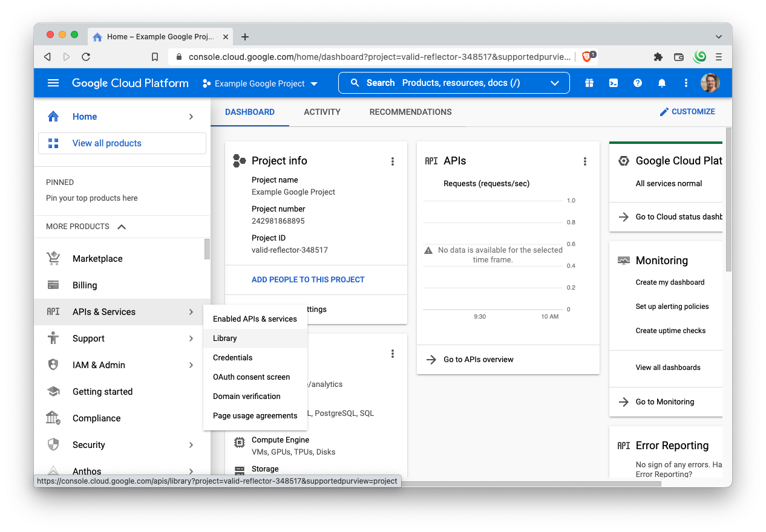Open Project info card options menu
Viewport: 766px width, 532px height.
point(393,161)
